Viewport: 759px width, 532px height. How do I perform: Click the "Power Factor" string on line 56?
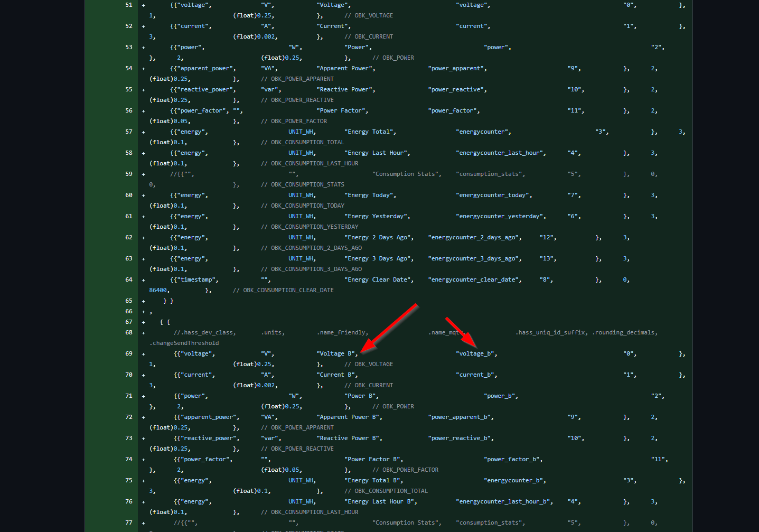point(341,110)
